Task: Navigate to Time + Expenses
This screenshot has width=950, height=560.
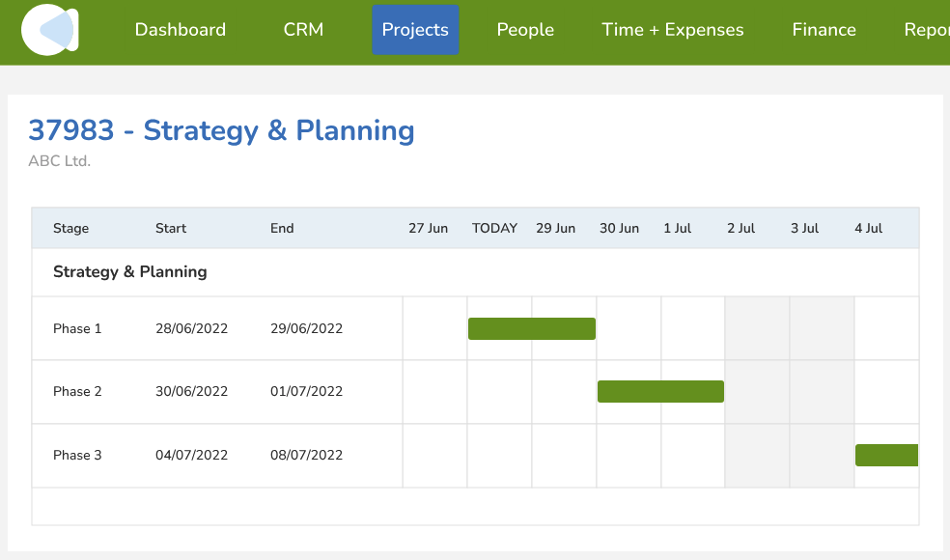Action: click(672, 30)
